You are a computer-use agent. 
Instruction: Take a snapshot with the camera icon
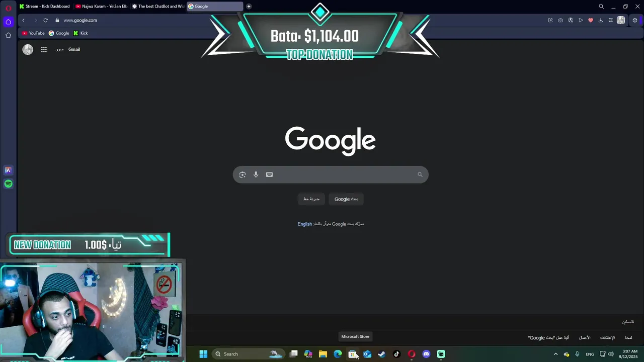coord(560,20)
